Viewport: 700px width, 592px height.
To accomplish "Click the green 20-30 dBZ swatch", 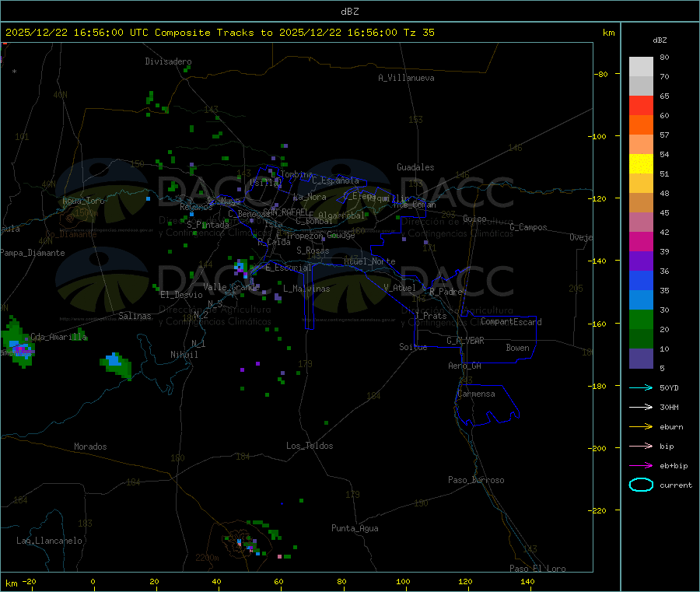I will click(x=641, y=319).
